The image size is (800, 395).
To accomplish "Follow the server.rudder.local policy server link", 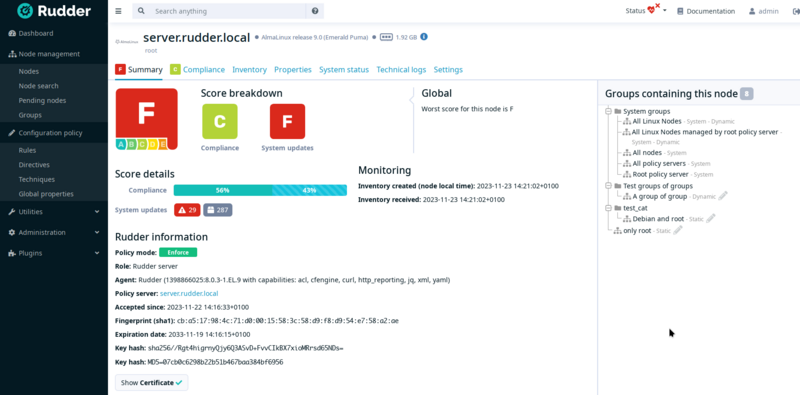I will click(x=189, y=293).
